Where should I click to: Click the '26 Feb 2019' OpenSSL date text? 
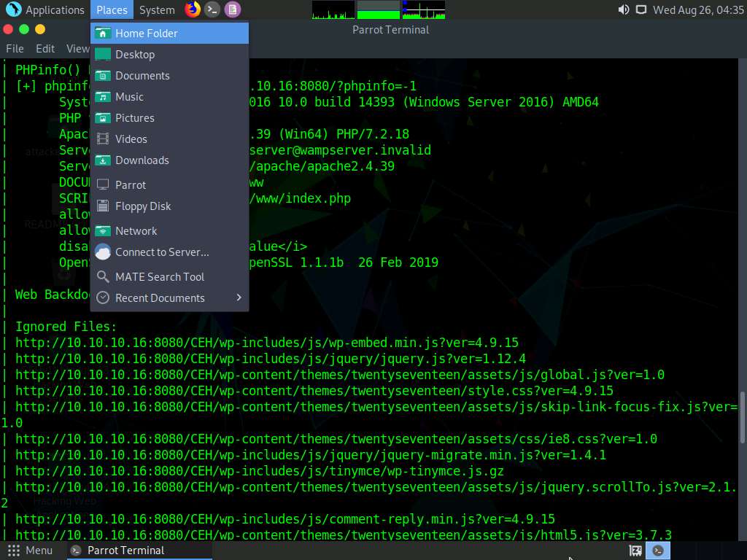[398, 262]
